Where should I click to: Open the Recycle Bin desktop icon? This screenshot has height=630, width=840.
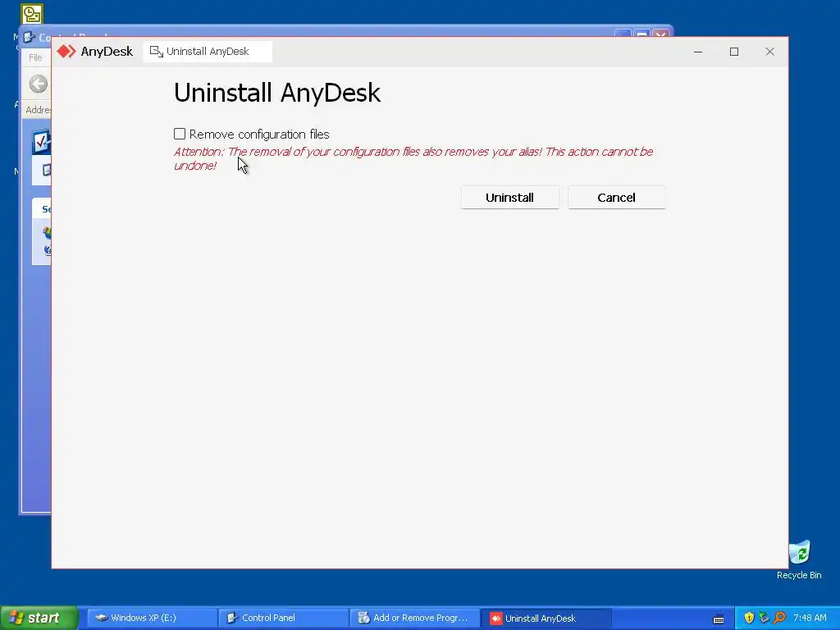click(799, 559)
